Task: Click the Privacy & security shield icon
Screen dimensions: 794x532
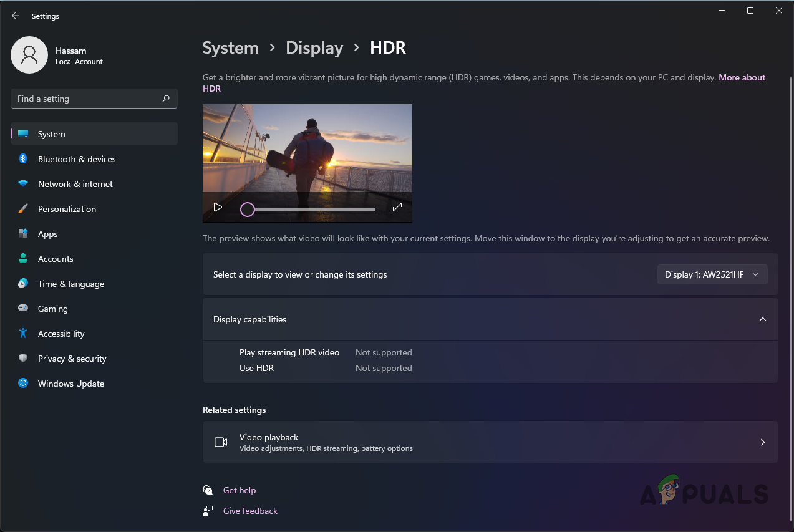Action: (x=23, y=359)
